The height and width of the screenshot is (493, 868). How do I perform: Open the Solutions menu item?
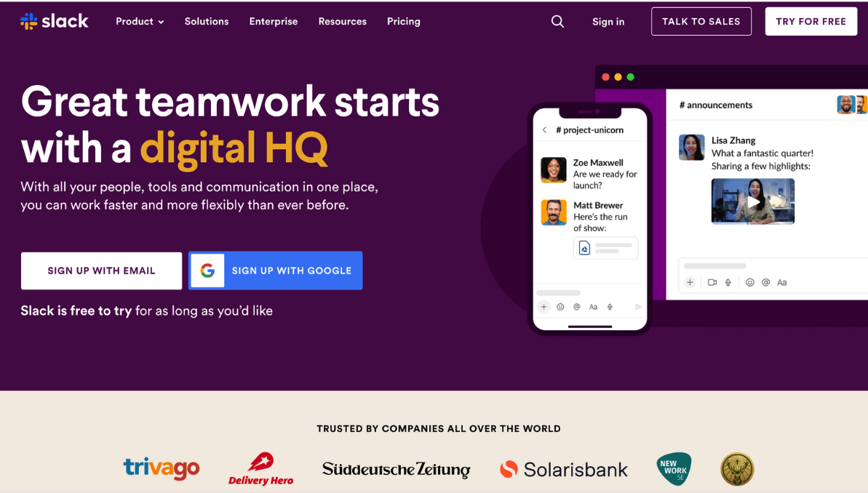tap(207, 22)
